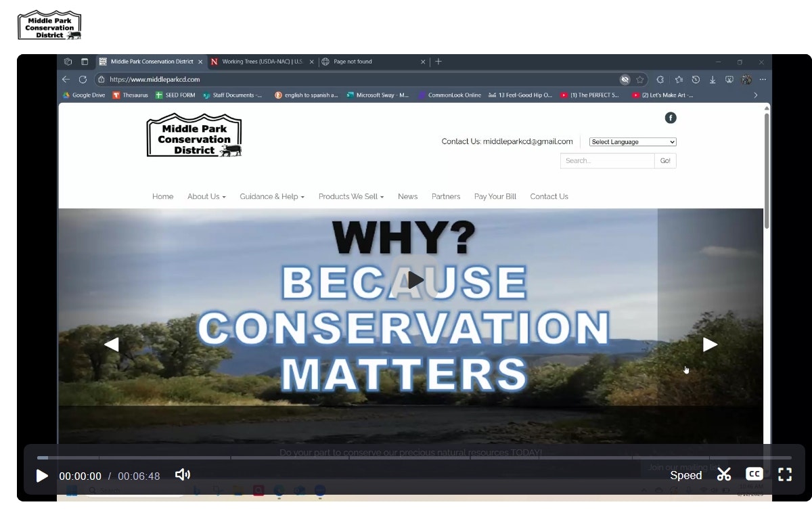Go to next slide with right arrow
This screenshot has height=515, width=812.
[x=710, y=344]
